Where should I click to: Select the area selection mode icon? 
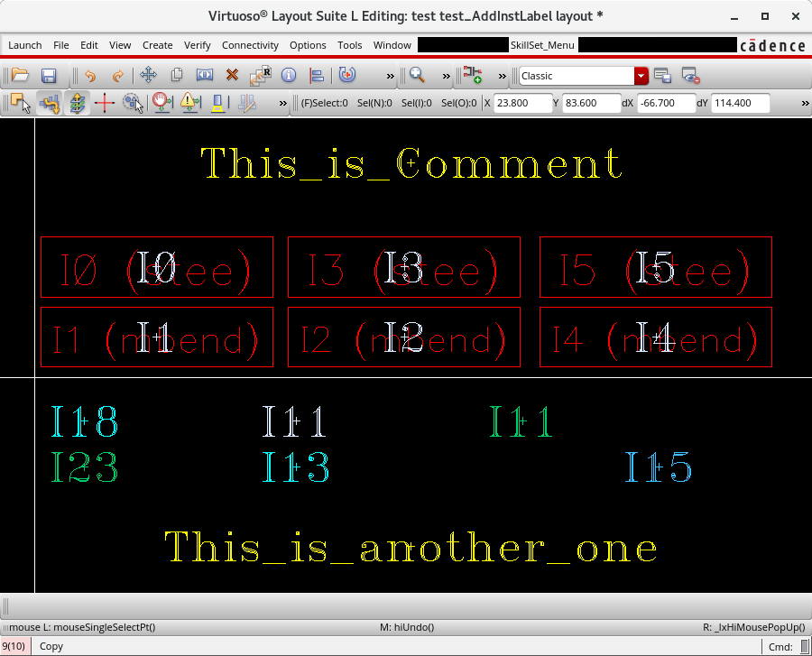(21, 103)
